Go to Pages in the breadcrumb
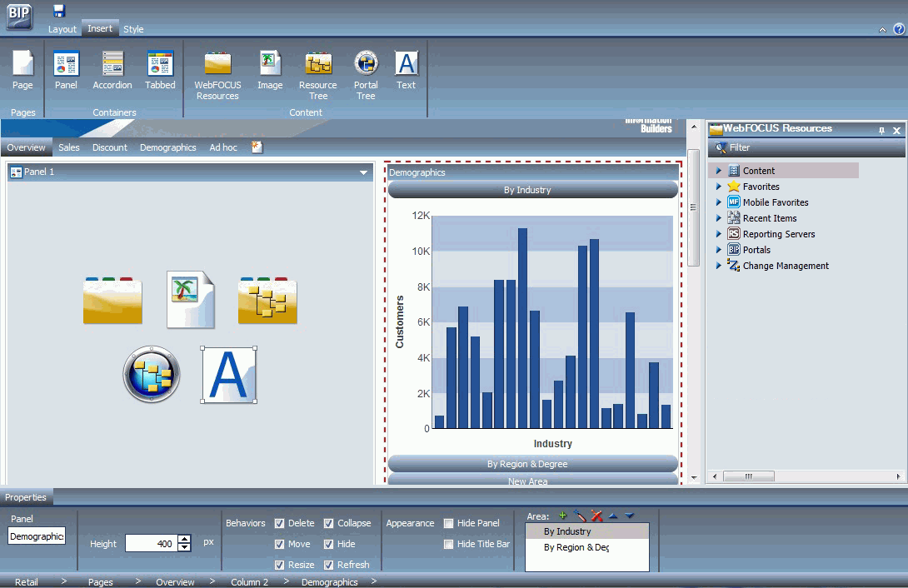Image resolution: width=908 pixels, height=588 pixels. point(100,581)
